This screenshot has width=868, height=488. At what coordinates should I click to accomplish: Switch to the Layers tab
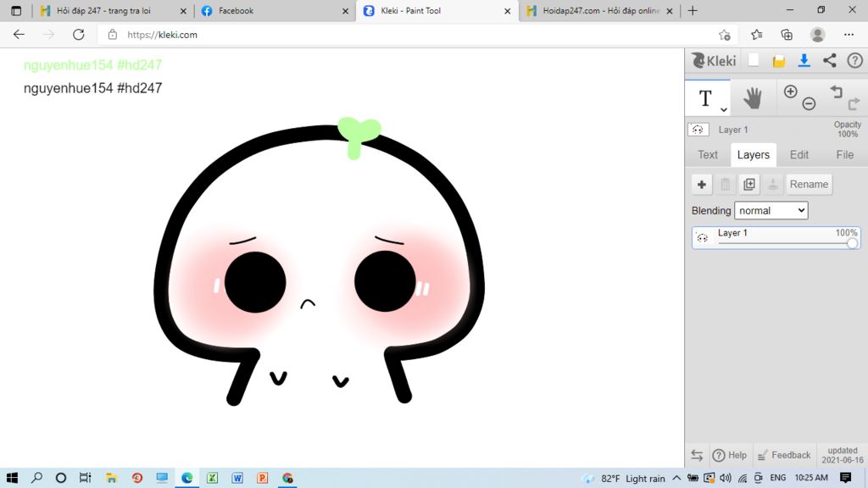coord(754,155)
